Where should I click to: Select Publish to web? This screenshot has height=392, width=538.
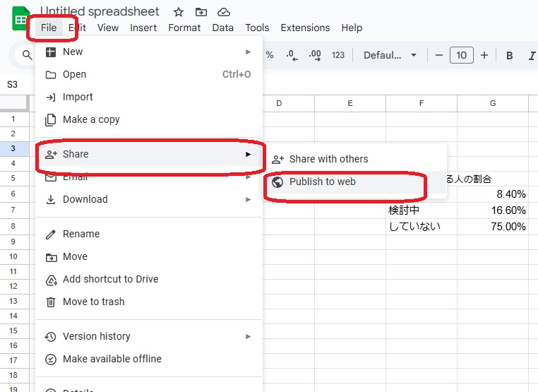(x=355, y=182)
